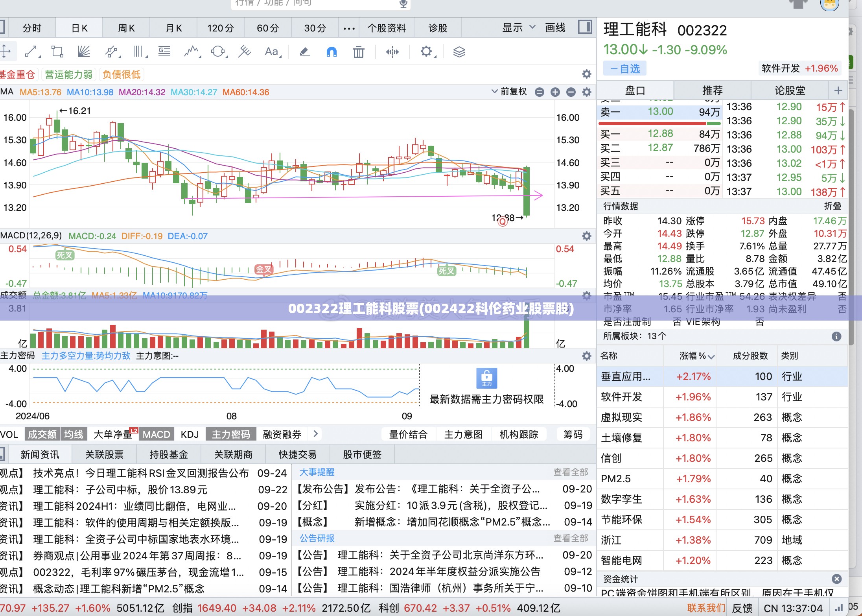The height and width of the screenshot is (616, 862).
Task: Add a panel tab with plus button
Action: tap(838, 90)
